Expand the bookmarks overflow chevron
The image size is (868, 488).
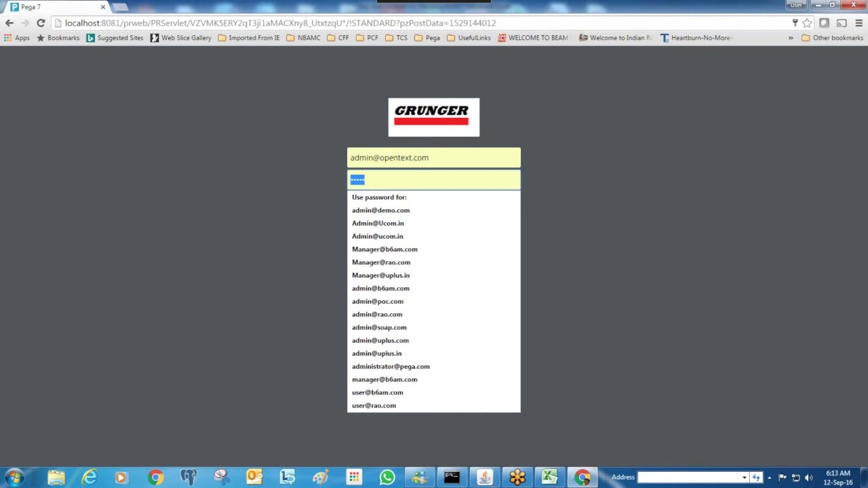tap(790, 38)
